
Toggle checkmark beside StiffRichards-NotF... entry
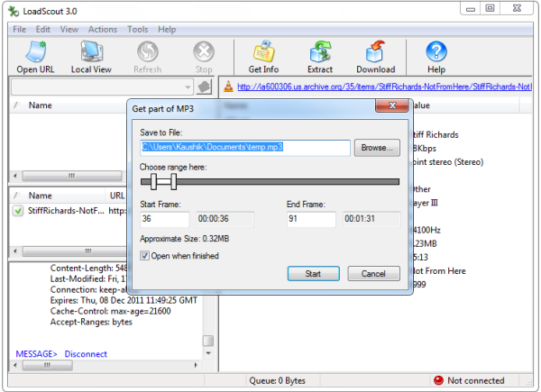18,210
